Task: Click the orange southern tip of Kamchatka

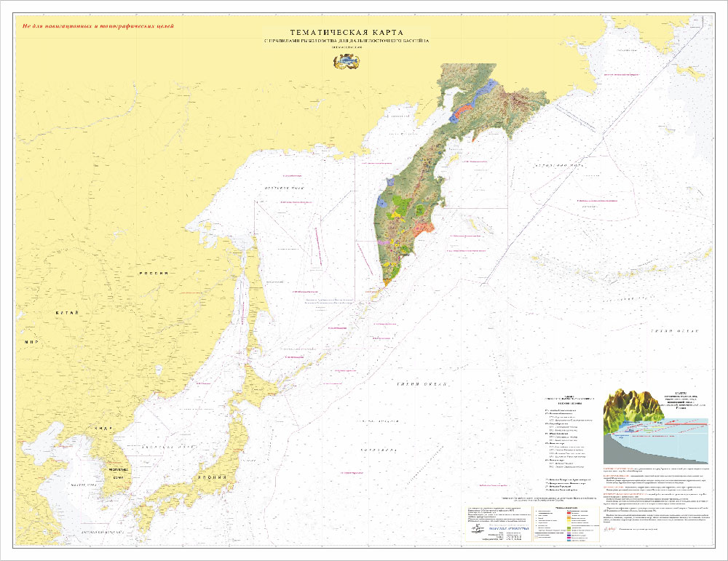Action: point(387,279)
